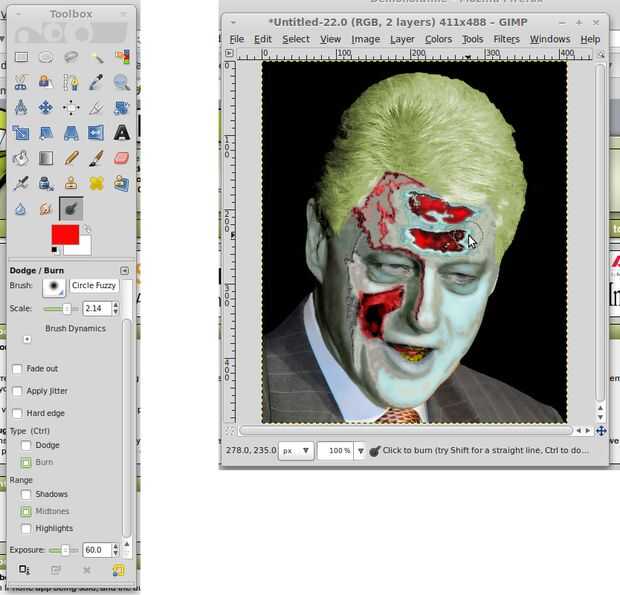Select the Paintbrush tool
The image size is (620, 595).
97,158
